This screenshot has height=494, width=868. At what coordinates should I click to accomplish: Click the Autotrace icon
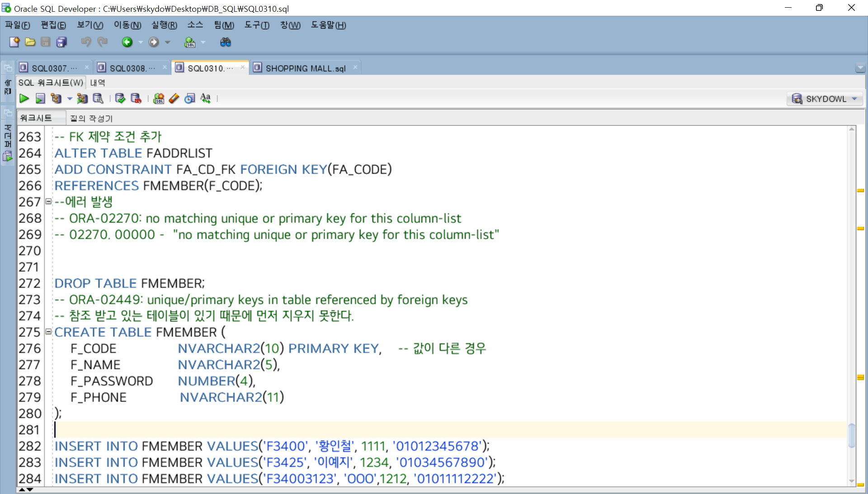pyautogui.click(x=82, y=99)
